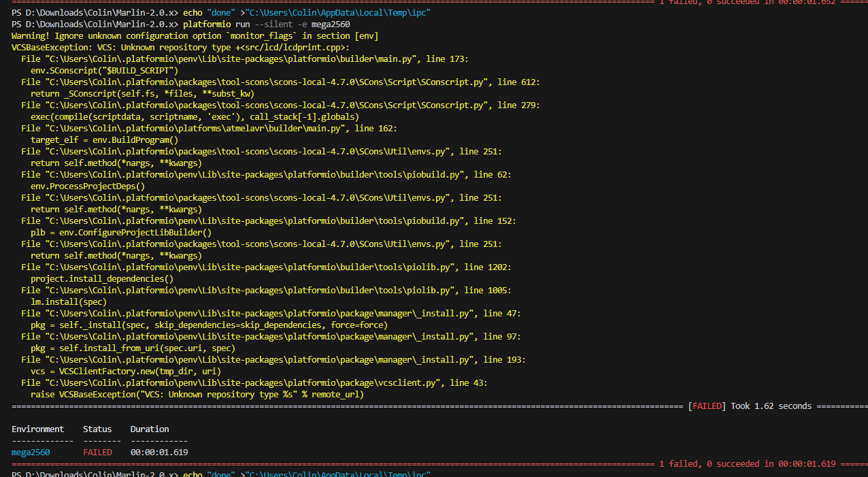
Task: Click the _install.py line 47 traceback entry
Action: 271,313
